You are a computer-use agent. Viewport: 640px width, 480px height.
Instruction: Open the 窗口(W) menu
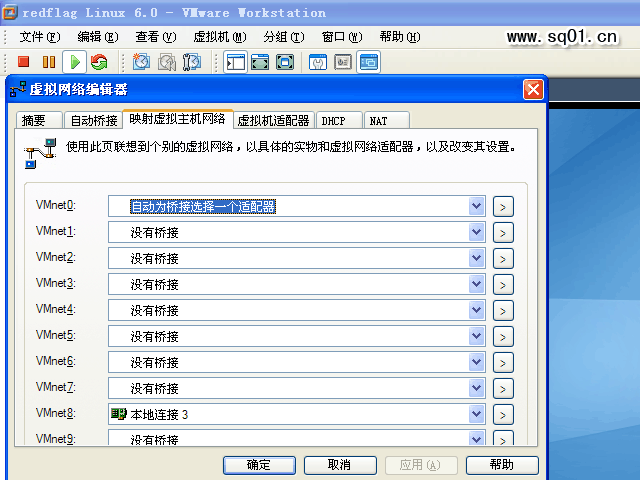[342, 37]
